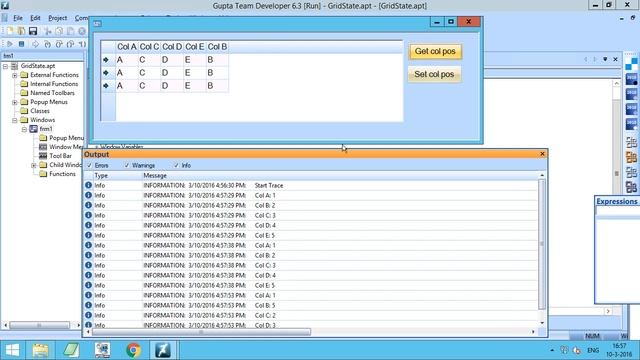The width and height of the screenshot is (640, 360).
Task: Open the File menu
Action: [18, 18]
